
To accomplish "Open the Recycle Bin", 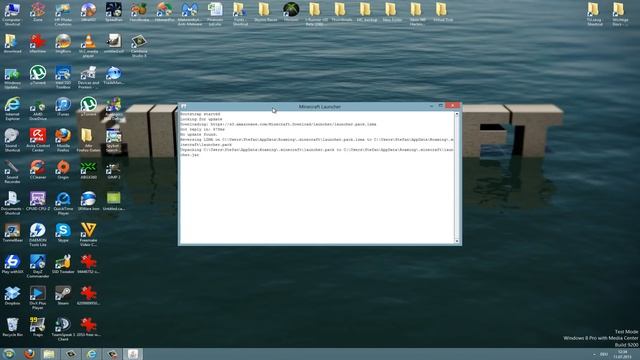I will tap(12, 327).
